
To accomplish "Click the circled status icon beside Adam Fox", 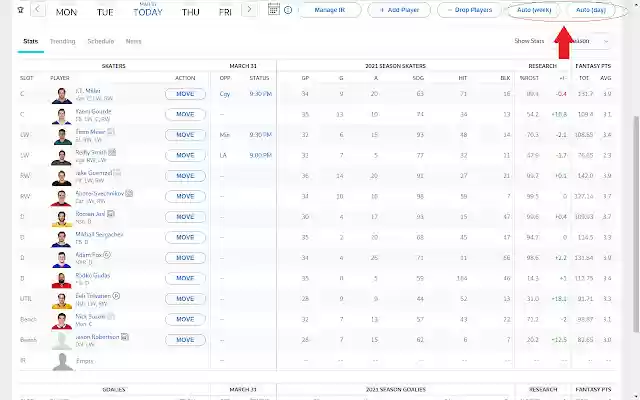I will point(107,255).
